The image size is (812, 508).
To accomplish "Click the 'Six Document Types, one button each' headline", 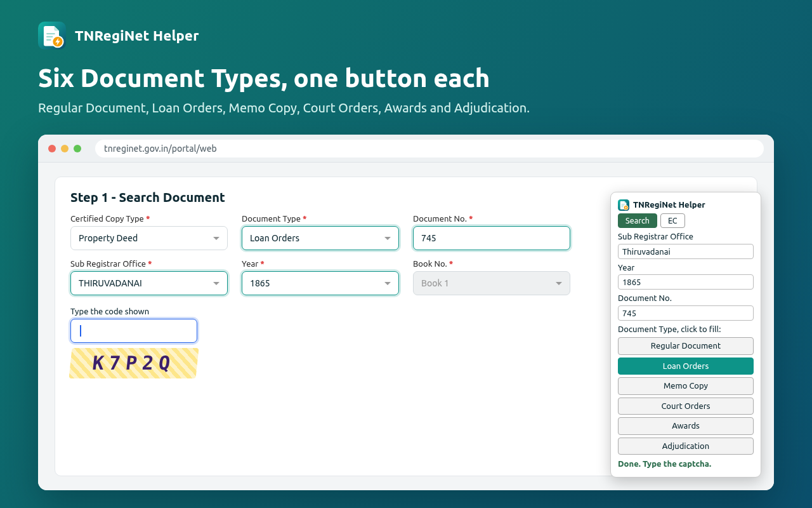I will point(264,79).
